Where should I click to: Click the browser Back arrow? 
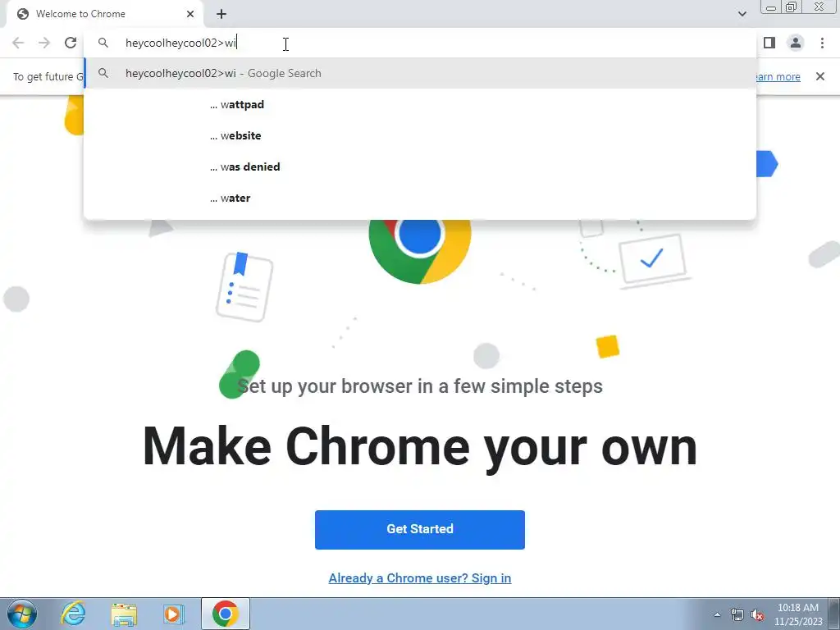(18, 43)
